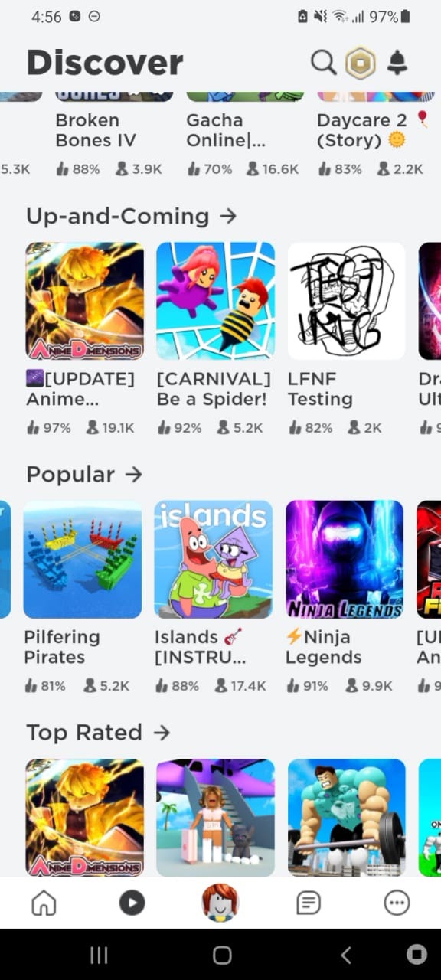This screenshot has height=980, width=441.
Task: Select the Discover play icon tab
Action: 132,903
